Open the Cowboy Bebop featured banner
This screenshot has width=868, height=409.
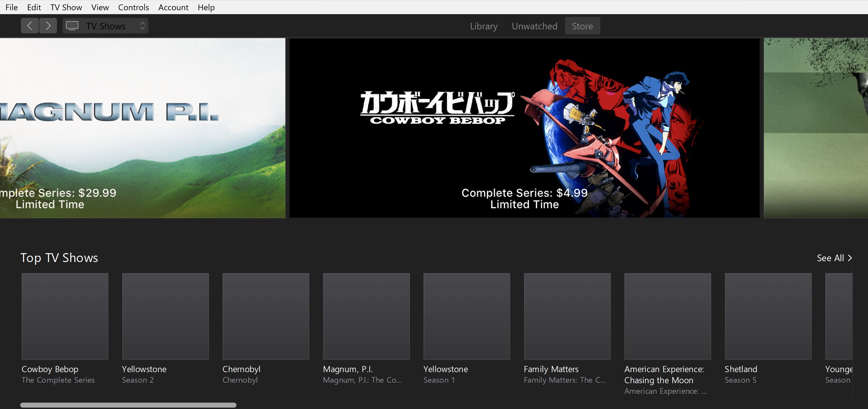(524, 128)
